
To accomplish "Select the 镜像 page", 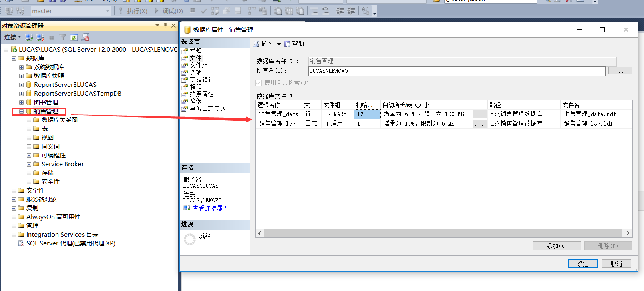I will point(195,101).
